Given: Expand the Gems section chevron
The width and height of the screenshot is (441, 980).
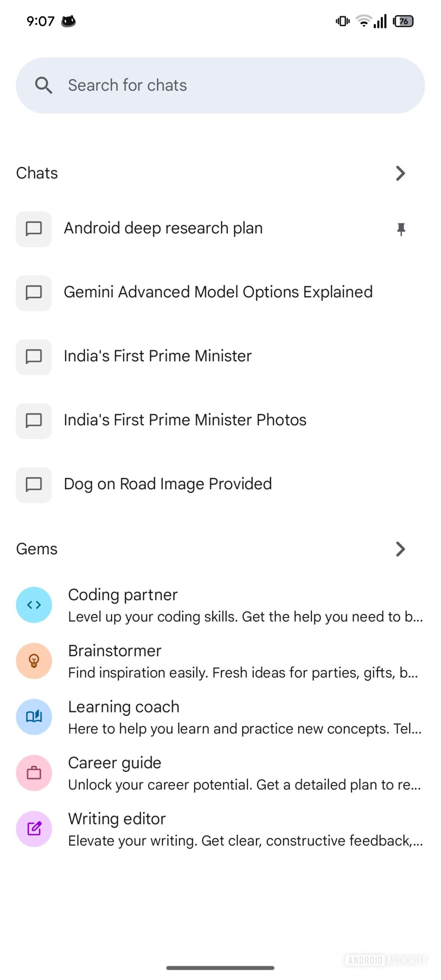Looking at the screenshot, I should [400, 549].
